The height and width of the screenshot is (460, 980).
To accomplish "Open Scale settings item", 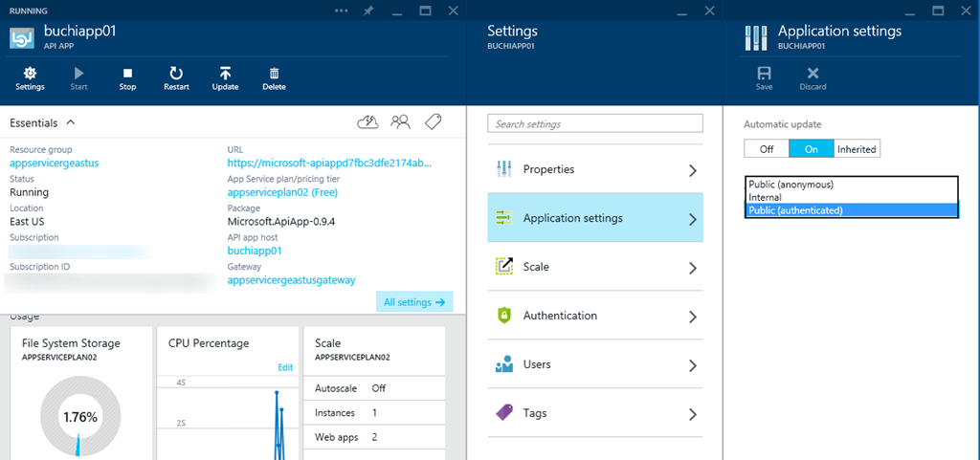I will click(595, 267).
